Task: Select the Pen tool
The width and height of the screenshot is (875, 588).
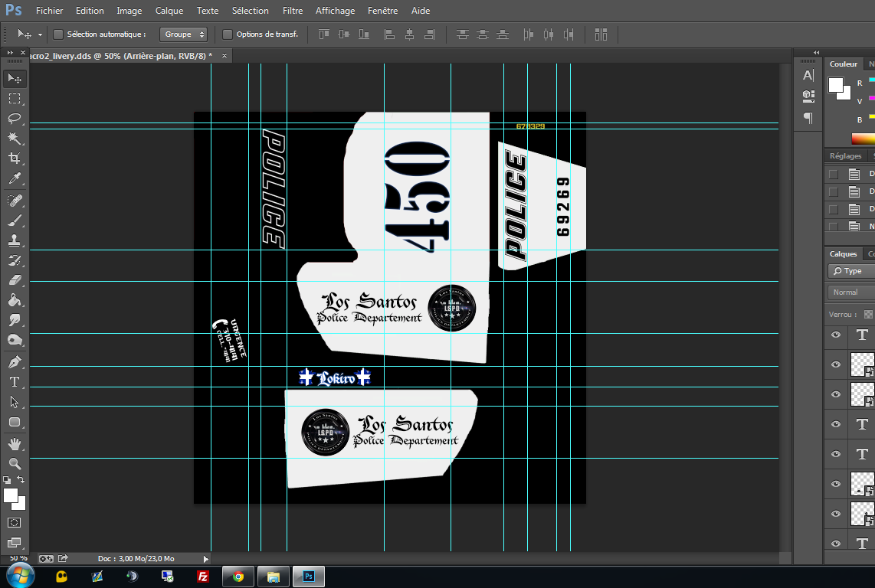Action: tap(15, 361)
